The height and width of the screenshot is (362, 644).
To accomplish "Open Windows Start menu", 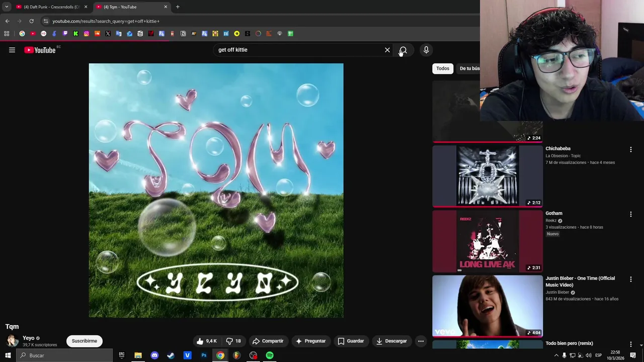I will [x=8, y=355].
